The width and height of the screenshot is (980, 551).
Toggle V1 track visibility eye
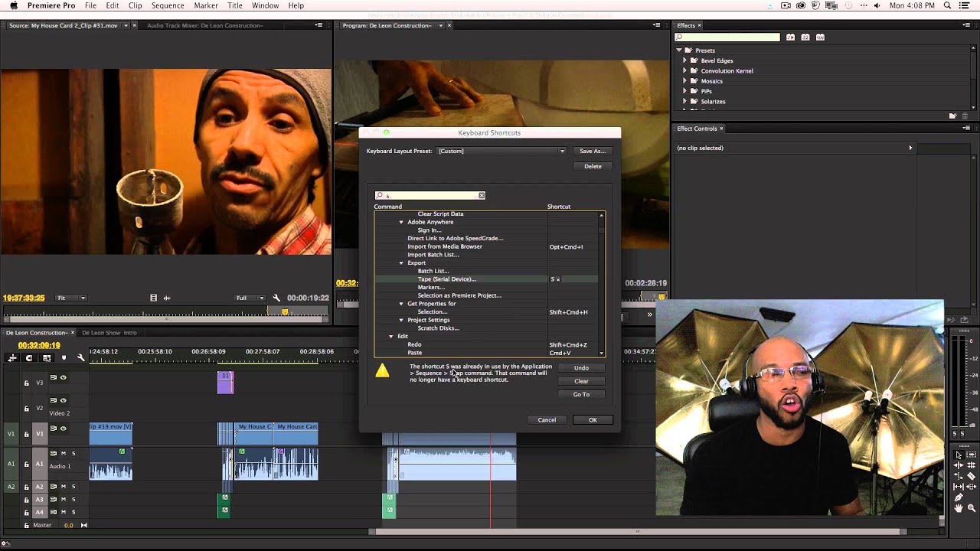64,429
